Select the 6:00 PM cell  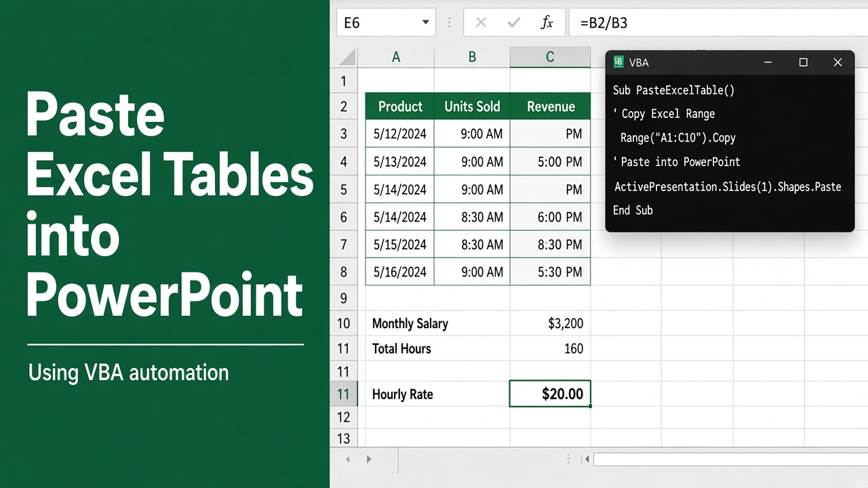[x=551, y=217]
